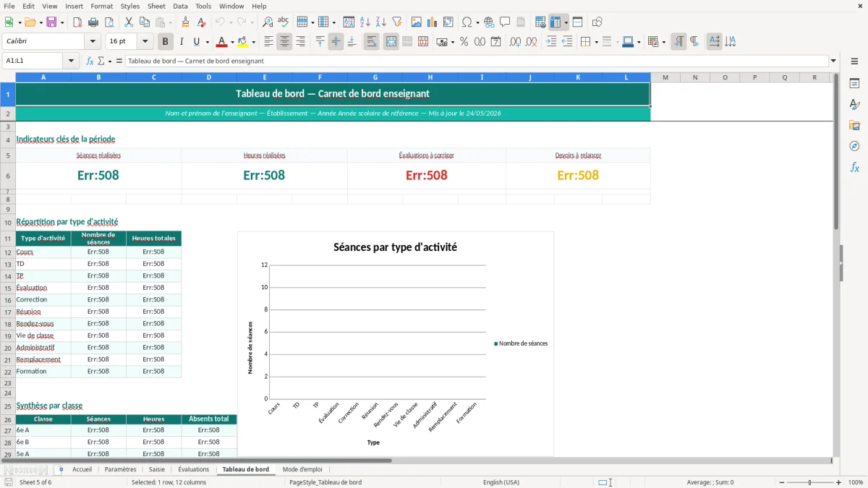Open font color dropdown arrow

[x=231, y=42]
